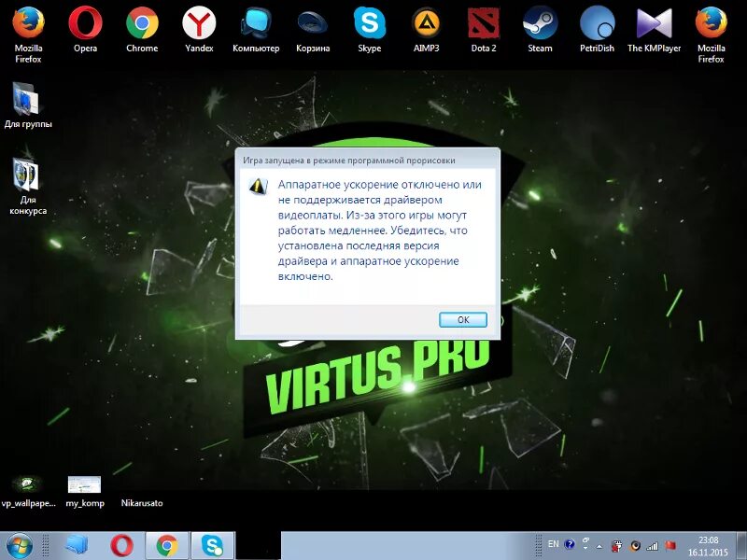The height and width of the screenshot is (560, 747).
Task: Select the Chrome desktop shortcut
Action: pyautogui.click(x=142, y=30)
